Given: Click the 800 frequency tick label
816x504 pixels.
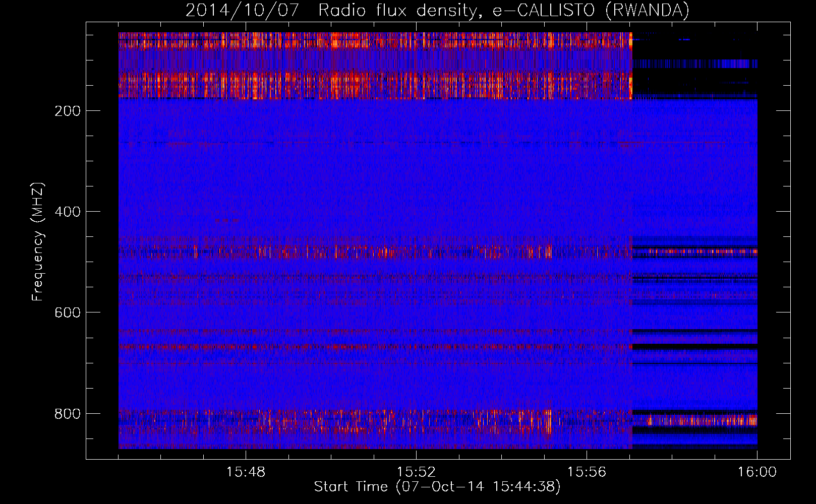Looking at the screenshot, I should click(x=68, y=414).
